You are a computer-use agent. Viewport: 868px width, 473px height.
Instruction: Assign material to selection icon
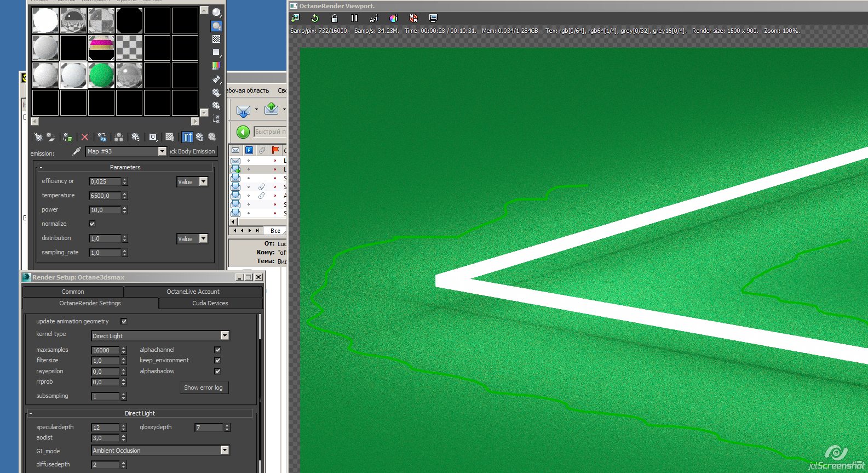[x=68, y=137]
